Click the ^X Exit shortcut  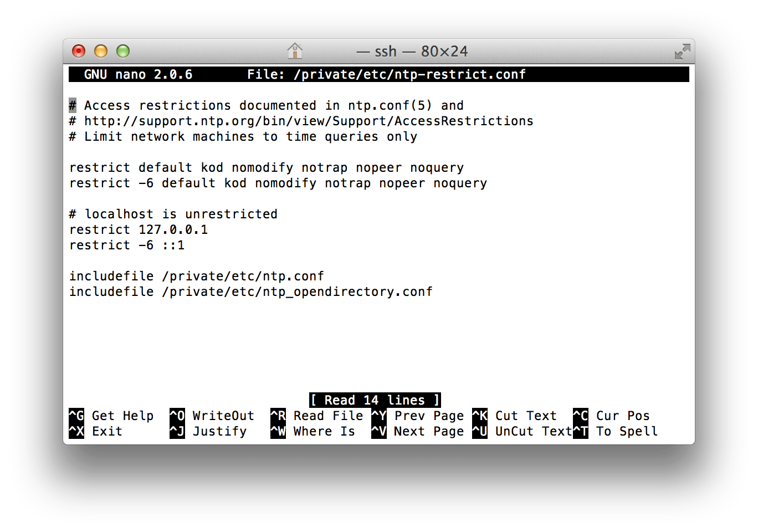(95, 431)
